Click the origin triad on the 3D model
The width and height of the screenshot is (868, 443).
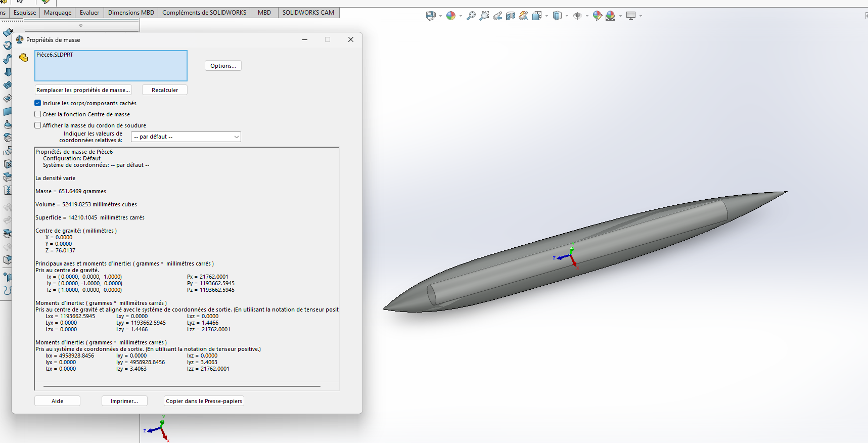point(567,256)
